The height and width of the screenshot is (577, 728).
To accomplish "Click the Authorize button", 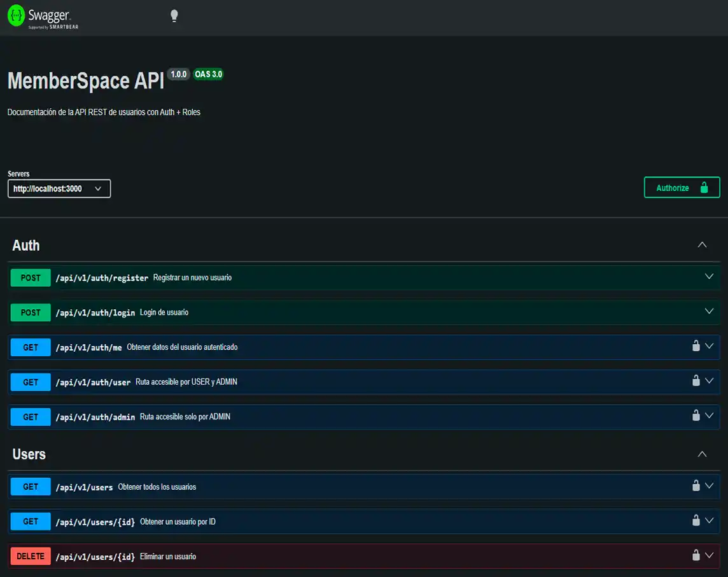I will [682, 188].
